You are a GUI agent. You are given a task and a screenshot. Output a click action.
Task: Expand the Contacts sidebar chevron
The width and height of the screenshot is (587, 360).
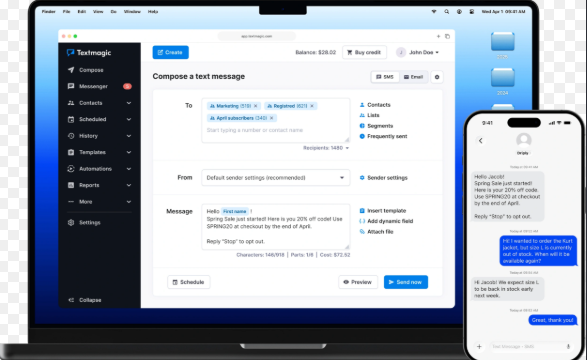pos(129,103)
